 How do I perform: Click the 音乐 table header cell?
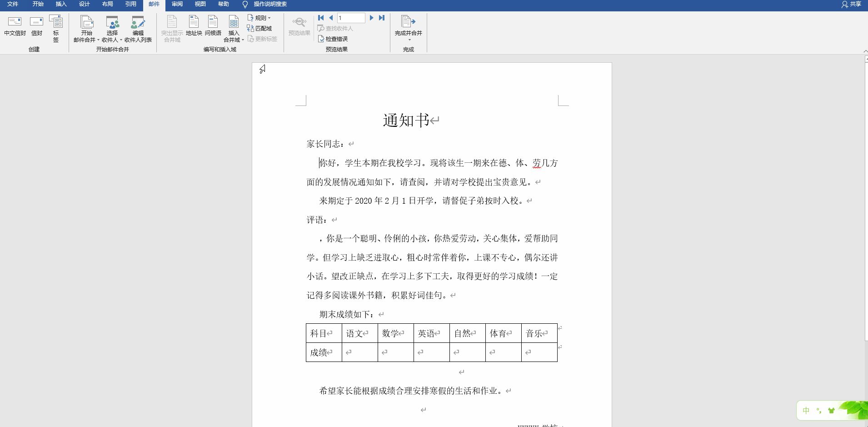[539, 333]
